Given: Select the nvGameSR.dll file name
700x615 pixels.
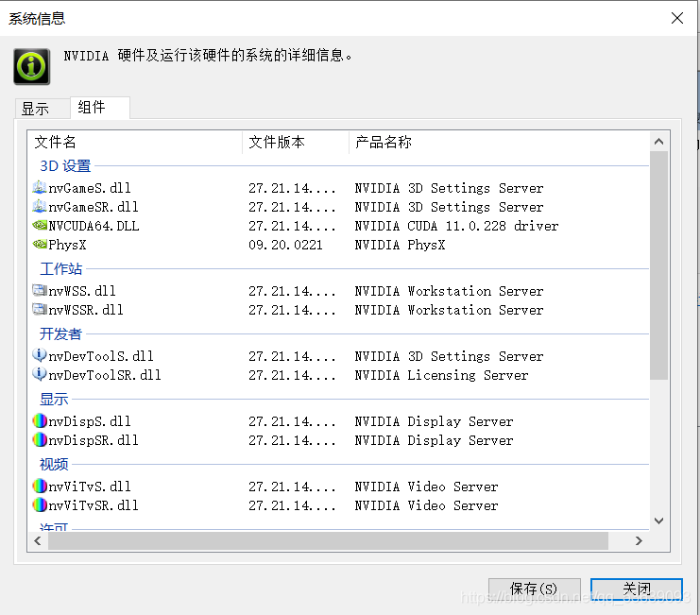Looking at the screenshot, I should pos(94,207).
